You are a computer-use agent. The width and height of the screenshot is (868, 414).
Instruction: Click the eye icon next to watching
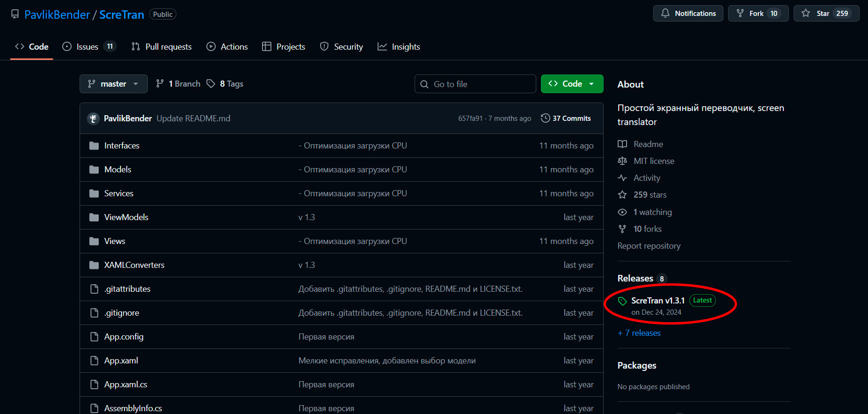coord(622,212)
